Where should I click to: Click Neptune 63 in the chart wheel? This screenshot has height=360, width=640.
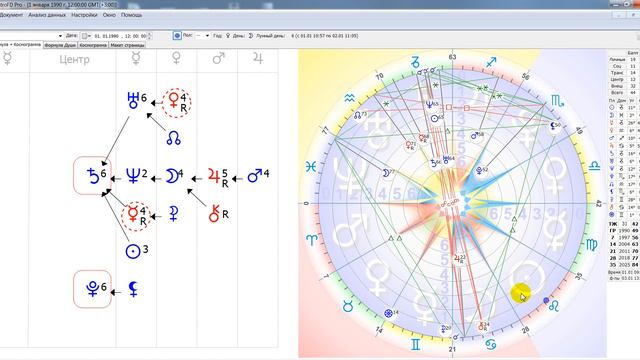(431, 105)
